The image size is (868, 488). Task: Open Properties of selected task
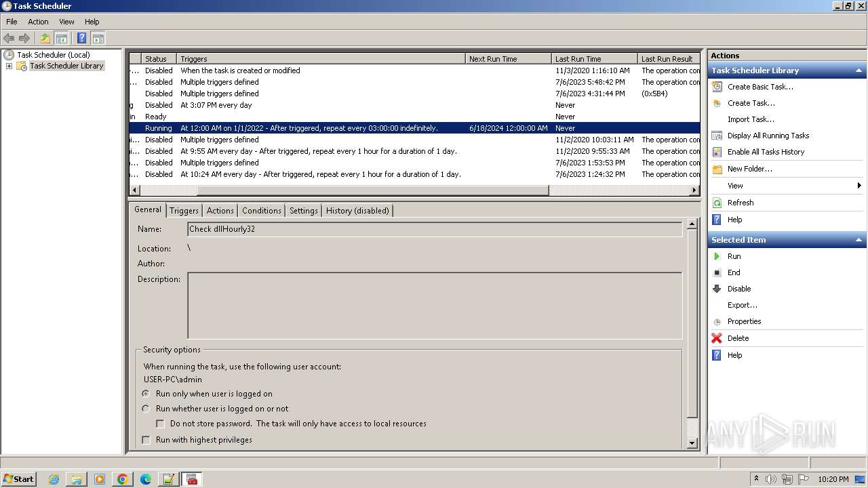[744, 321]
